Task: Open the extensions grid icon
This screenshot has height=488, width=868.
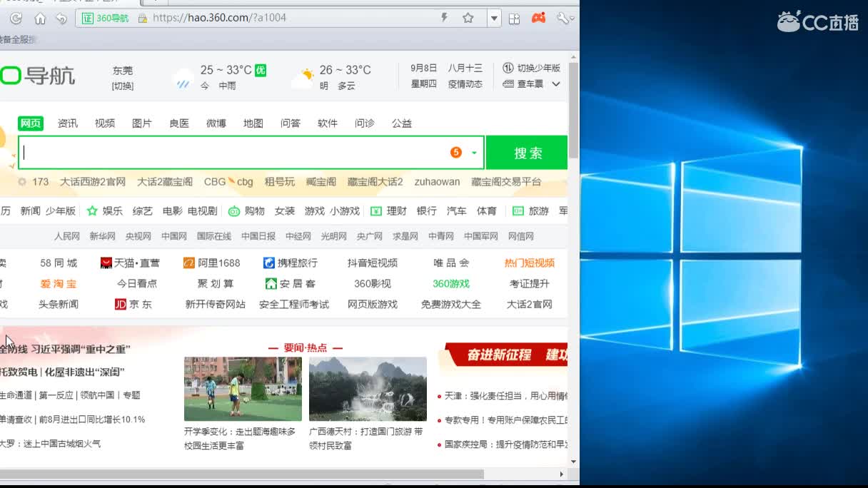Action: pyautogui.click(x=514, y=18)
